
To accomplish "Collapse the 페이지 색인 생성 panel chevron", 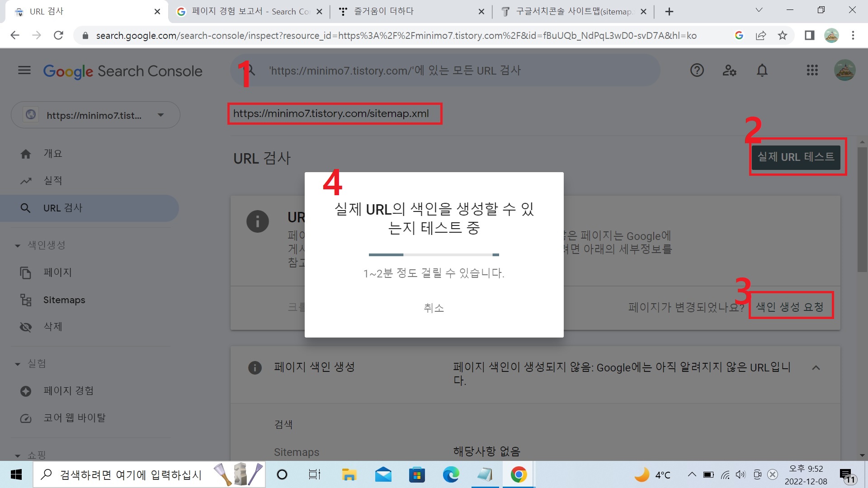I will (x=816, y=368).
